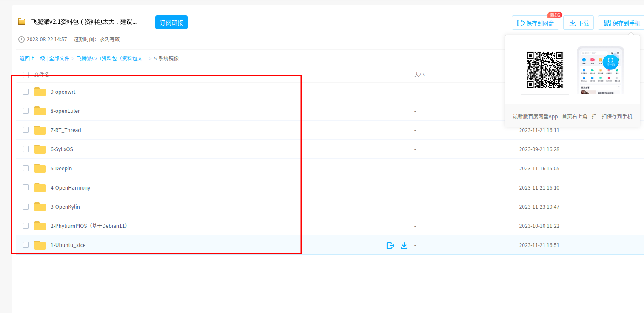The image size is (644, 313).
Task: Open the 9-openwrt folder icon
Action: tap(40, 92)
